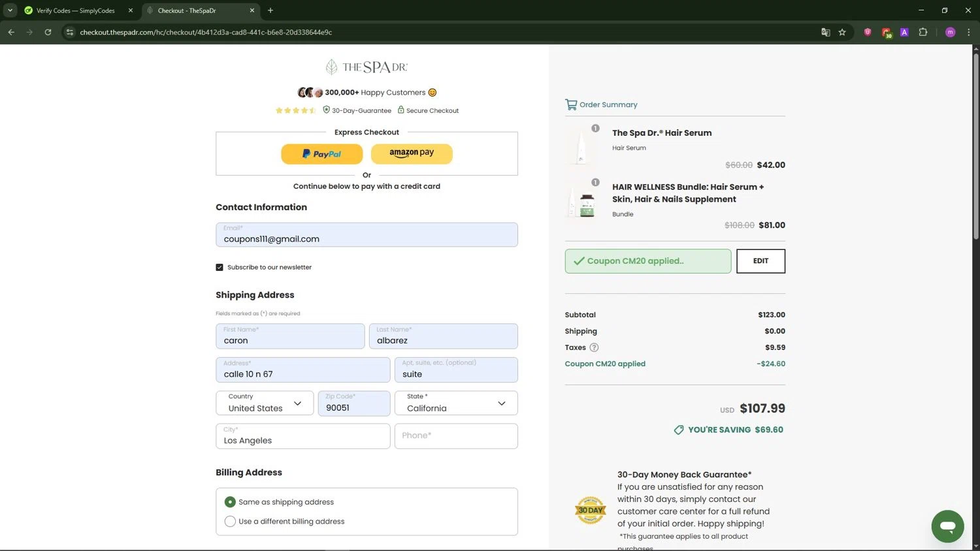980x551 pixels.
Task: Uncheck Subscribe to our newsletter
Action: click(x=220, y=267)
